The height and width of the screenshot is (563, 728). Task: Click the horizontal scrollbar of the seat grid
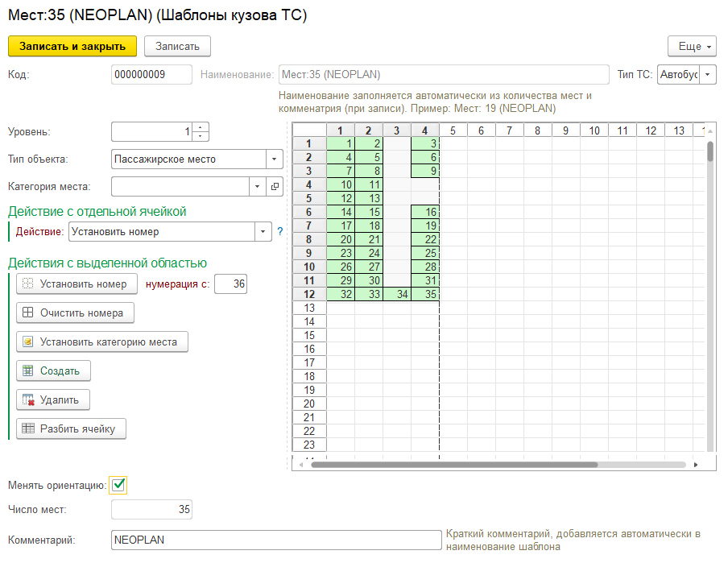(x=453, y=465)
